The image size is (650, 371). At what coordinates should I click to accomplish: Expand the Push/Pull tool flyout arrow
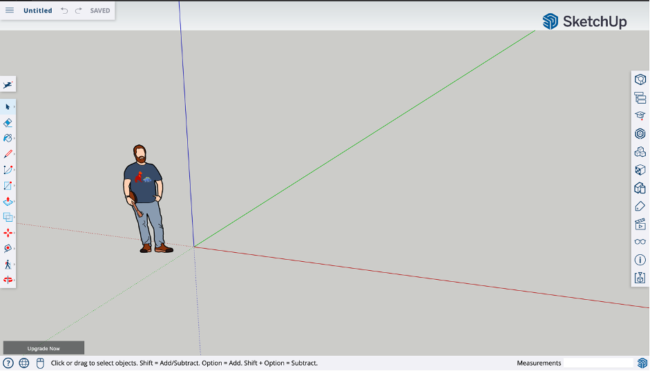tap(15, 201)
